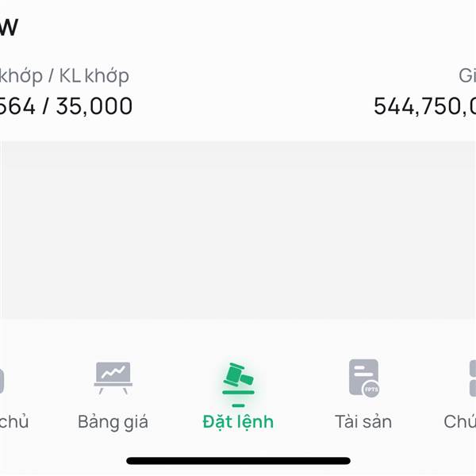The height and width of the screenshot is (476, 476).
Task: Click the empty gray order list area
Action: 238,230
